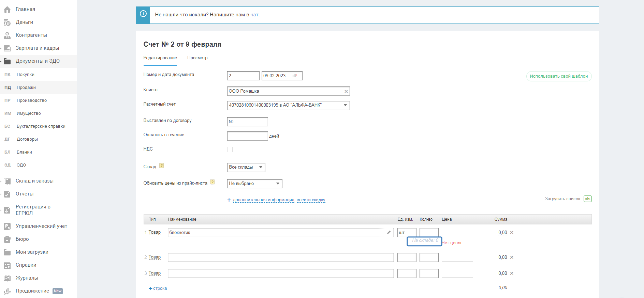Screen dimensions: 644x298
Task: Toggle the НДС checkbox
Action: click(x=230, y=150)
